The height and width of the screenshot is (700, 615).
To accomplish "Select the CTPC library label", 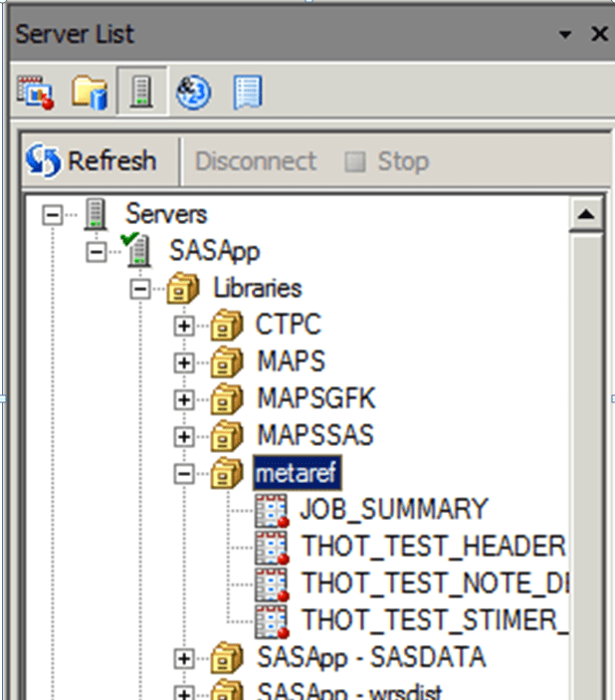I will click(x=289, y=325).
